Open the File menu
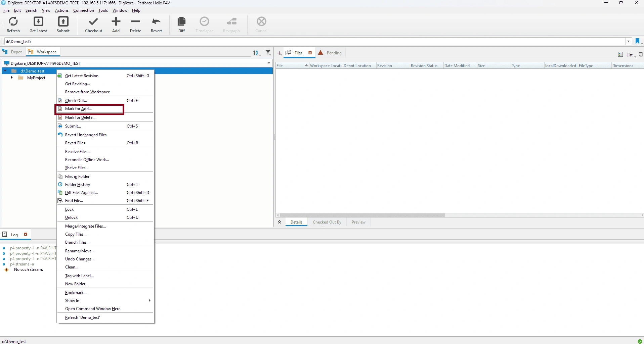The image size is (644, 344). 6,10
